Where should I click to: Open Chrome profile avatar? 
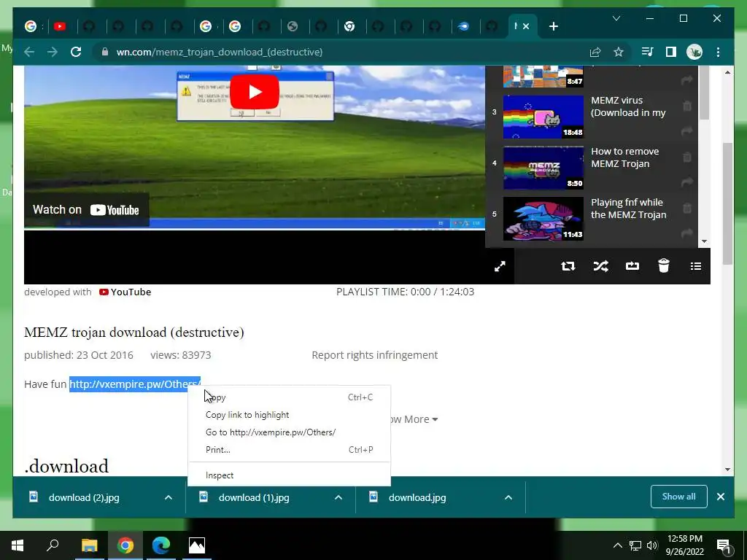point(694,52)
